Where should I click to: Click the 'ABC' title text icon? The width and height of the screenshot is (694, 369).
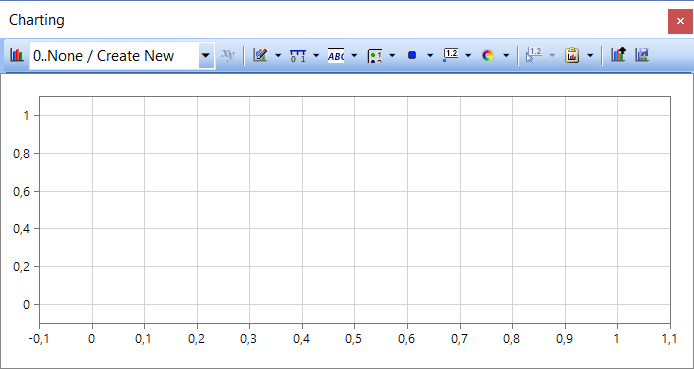coord(336,56)
